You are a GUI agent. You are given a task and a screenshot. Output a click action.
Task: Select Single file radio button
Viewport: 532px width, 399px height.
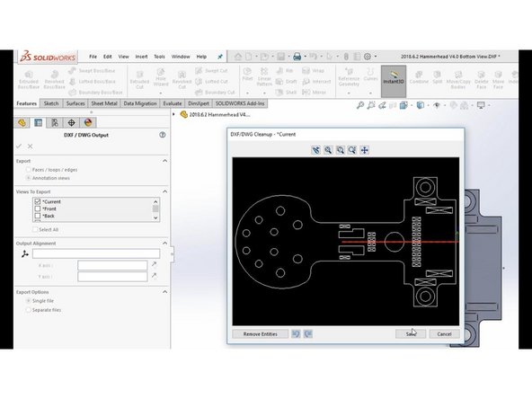(29, 301)
